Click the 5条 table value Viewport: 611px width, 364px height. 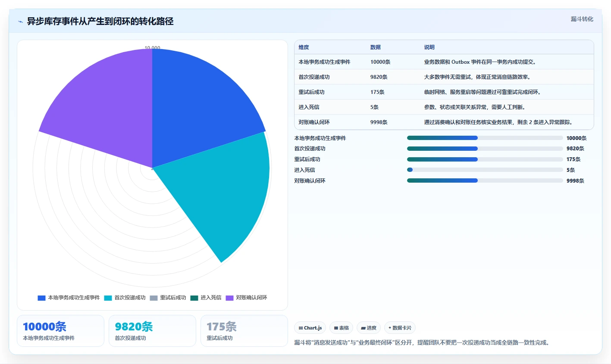point(374,107)
